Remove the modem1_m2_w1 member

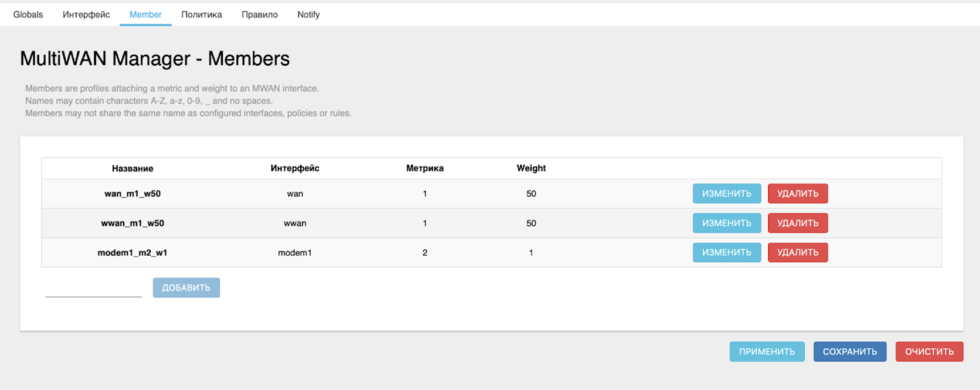point(797,252)
